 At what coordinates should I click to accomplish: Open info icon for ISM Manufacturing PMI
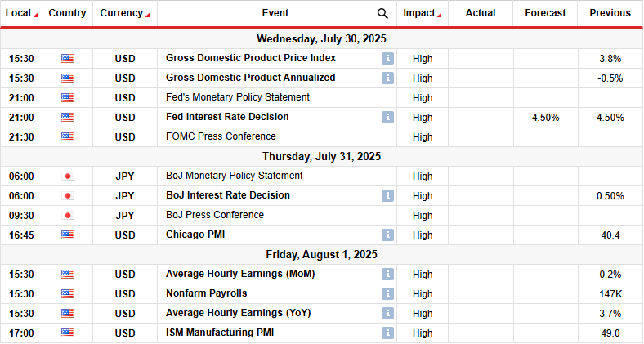pyautogui.click(x=387, y=333)
